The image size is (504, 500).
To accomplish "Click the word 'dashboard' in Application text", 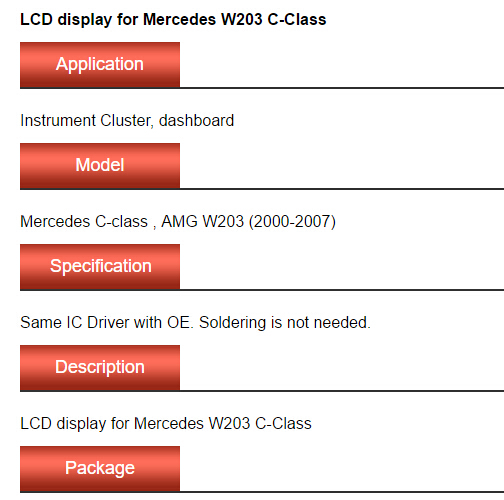I will [x=196, y=120].
